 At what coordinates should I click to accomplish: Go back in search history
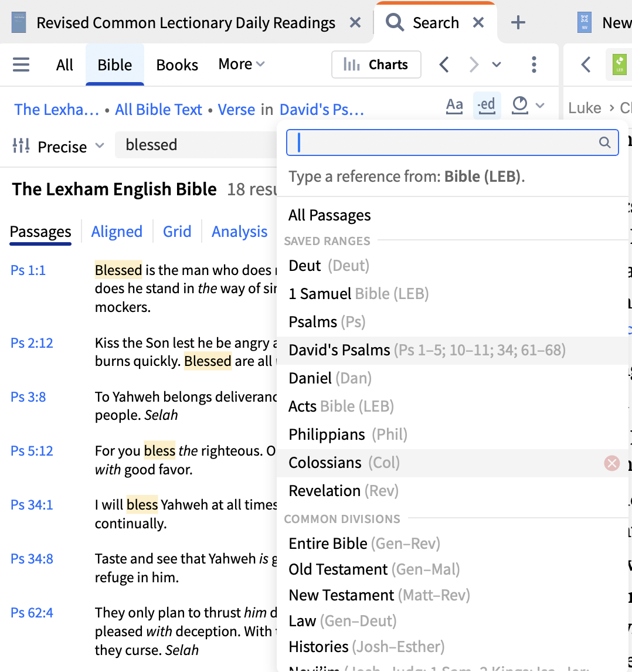click(444, 65)
